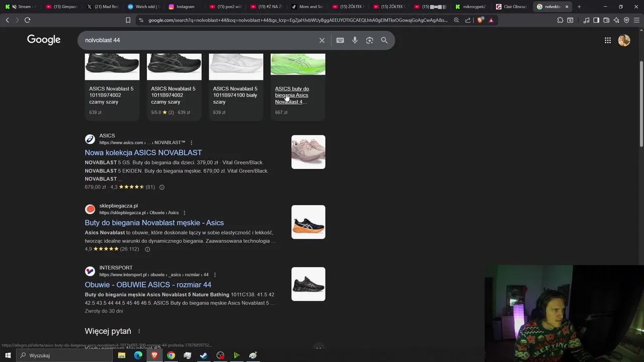
Task: Switch to the Stream tab
Action: [x=20, y=7]
